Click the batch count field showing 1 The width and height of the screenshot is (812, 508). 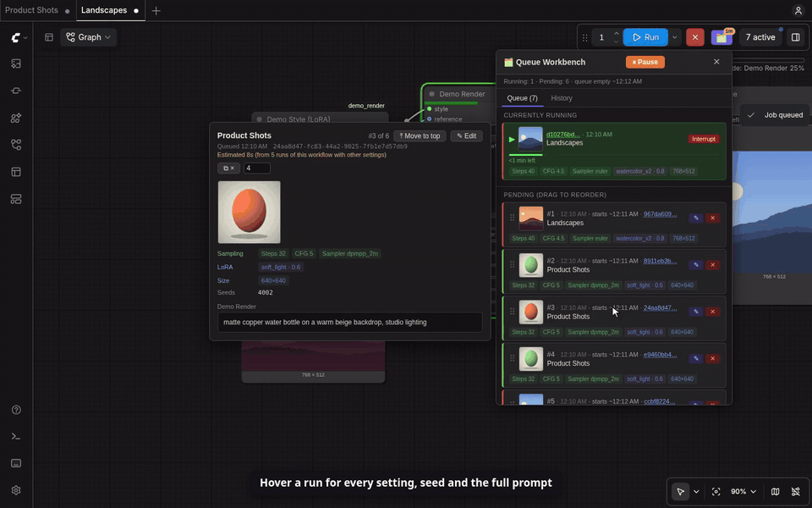601,37
